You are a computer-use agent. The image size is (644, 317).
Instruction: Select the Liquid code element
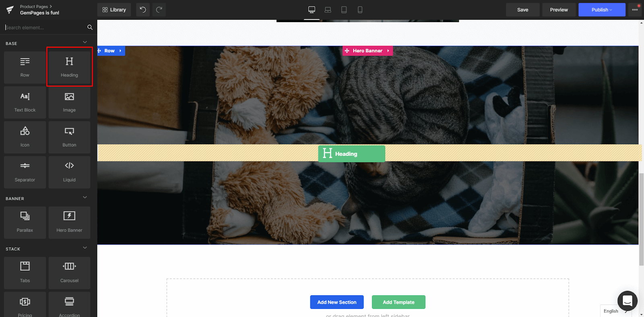coord(69,172)
